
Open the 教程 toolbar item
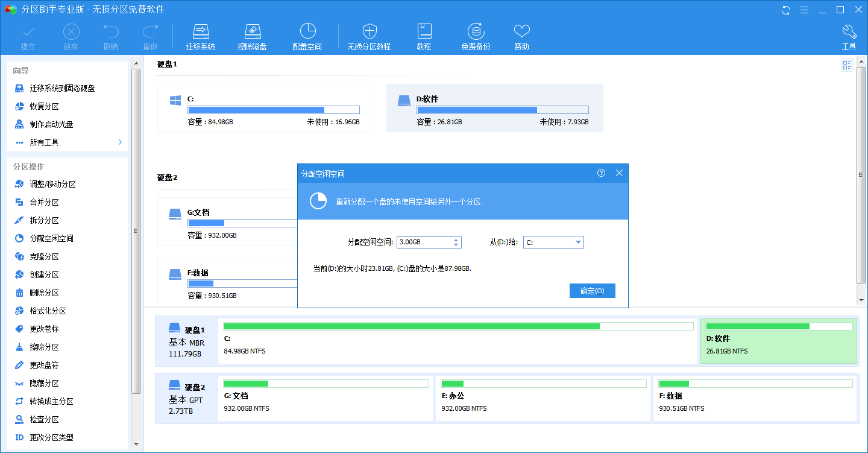(424, 37)
